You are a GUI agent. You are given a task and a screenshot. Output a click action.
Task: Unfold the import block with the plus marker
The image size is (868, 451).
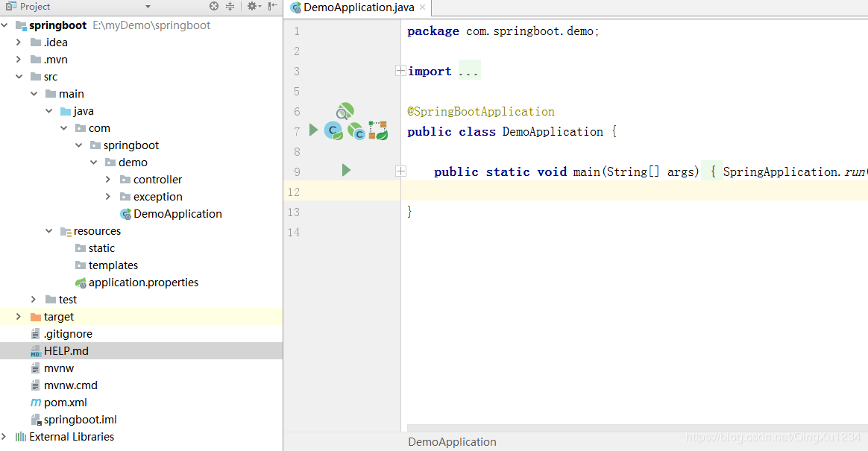pyautogui.click(x=400, y=71)
